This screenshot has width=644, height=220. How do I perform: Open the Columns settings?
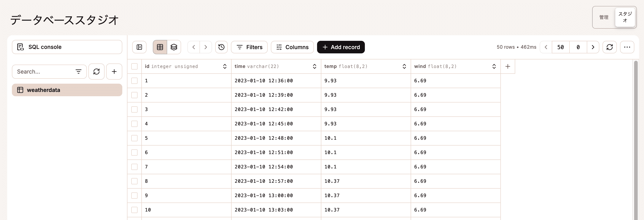click(292, 47)
